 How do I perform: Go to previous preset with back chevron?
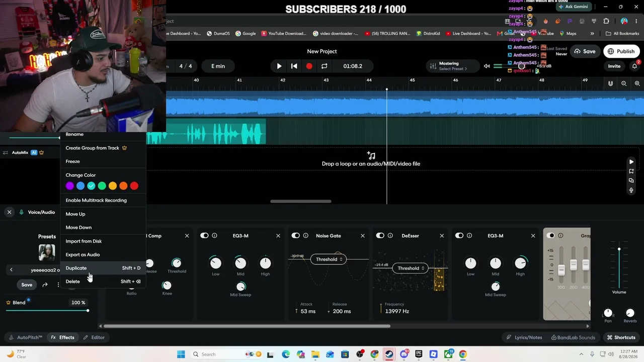coord(11,270)
